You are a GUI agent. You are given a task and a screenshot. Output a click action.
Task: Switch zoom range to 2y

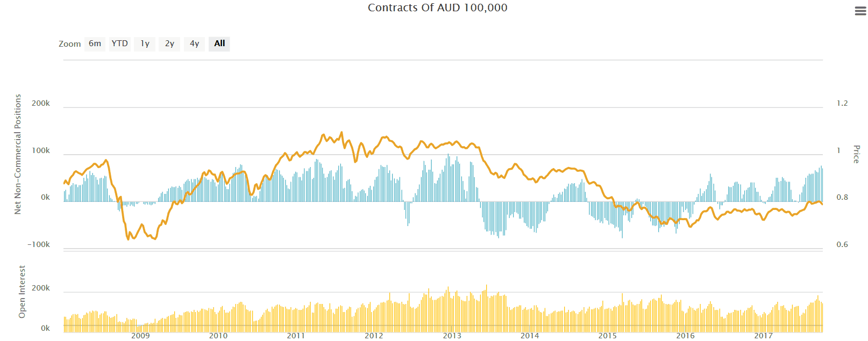(x=169, y=43)
